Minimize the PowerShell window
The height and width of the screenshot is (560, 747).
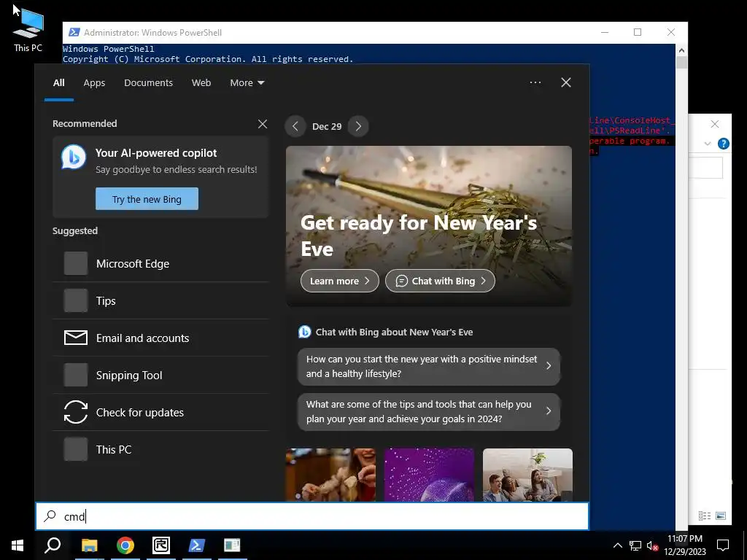click(605, 32)
